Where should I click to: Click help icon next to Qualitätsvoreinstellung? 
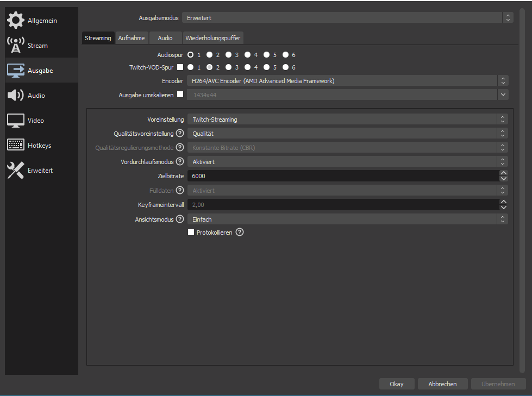(179, 134)
